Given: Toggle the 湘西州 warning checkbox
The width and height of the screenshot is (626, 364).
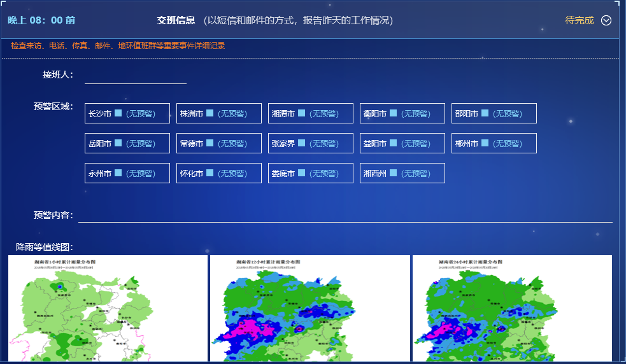Looking at the screenshot, I should 394,173.
